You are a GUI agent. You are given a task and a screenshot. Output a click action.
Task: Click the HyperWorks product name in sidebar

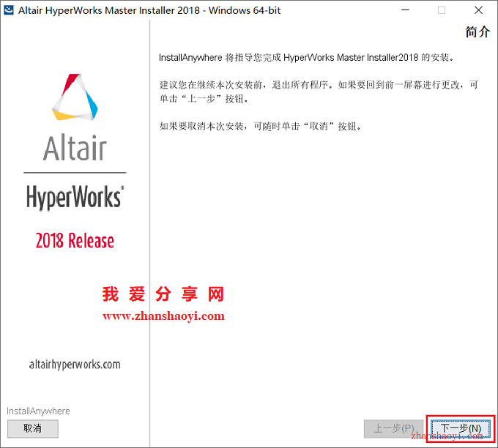click(75, 197)
